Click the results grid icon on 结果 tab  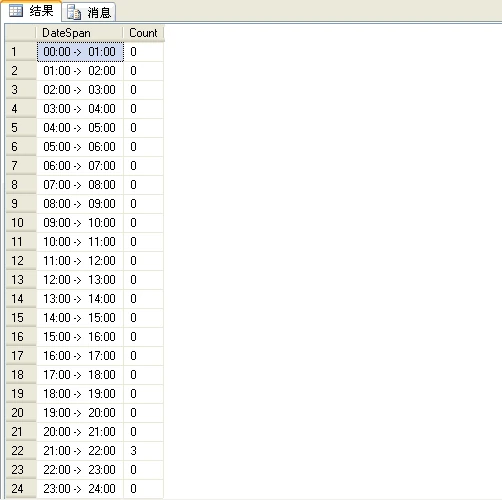[x=16, y=11]
